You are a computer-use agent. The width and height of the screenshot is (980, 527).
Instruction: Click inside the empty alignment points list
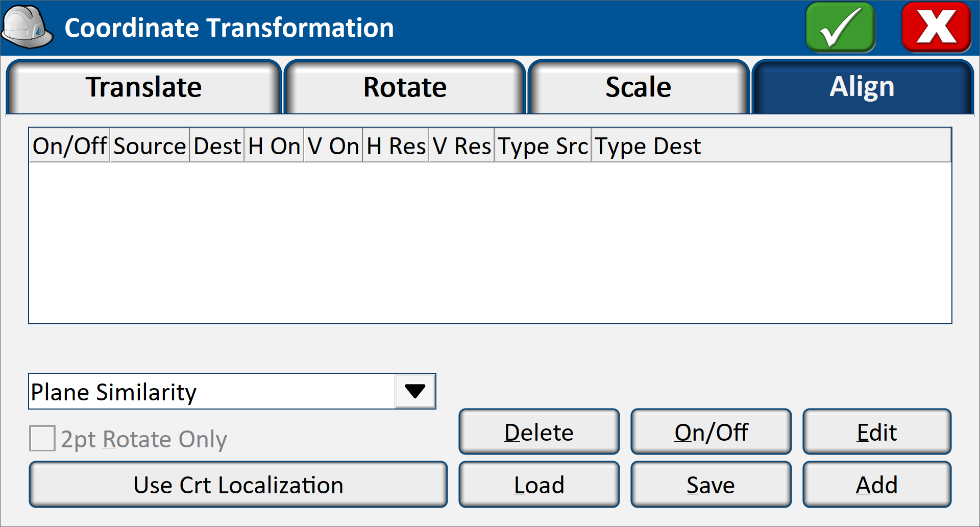click(x=490, y=243)
